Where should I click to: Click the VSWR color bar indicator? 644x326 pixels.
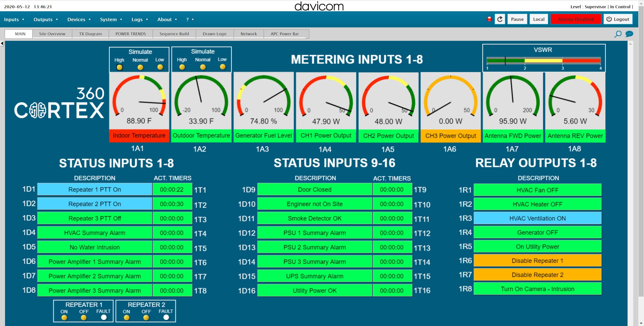[543, 61]
